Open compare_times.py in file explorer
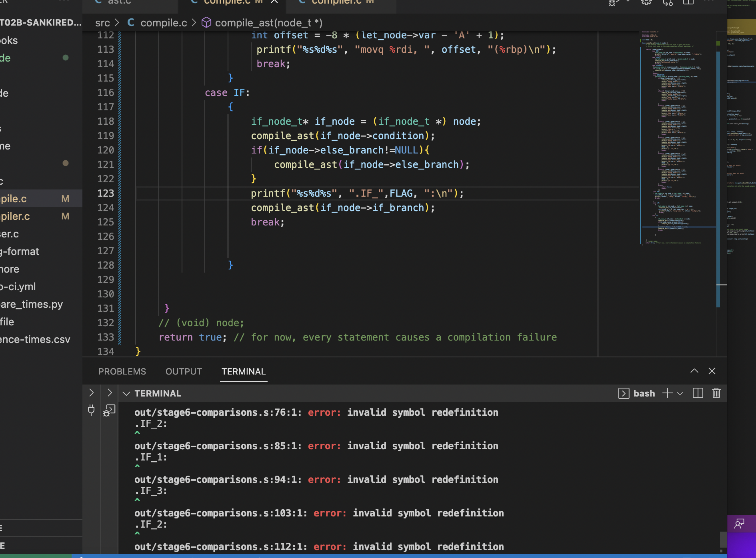 point(32,304)
